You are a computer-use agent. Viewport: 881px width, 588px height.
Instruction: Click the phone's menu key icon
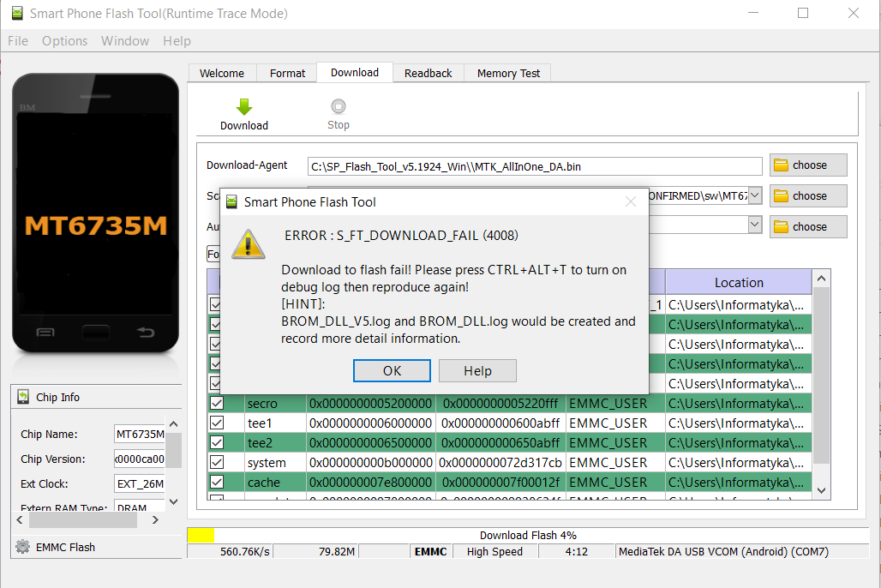[x=45, y=333]
